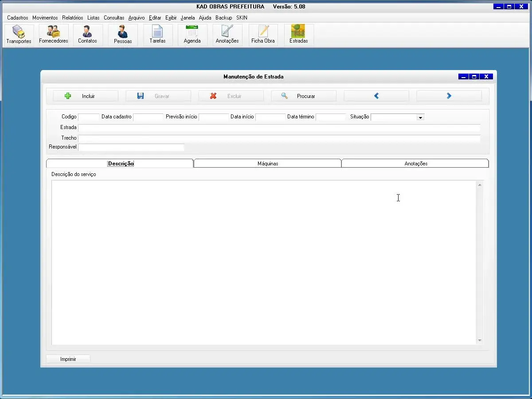Switch to the Descrição tab
This screenshot has width=532, height=399.
click(120, 163)
